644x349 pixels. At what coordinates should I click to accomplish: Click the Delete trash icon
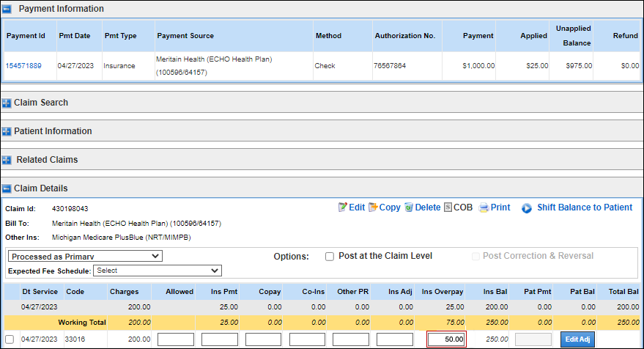(409, 207)
